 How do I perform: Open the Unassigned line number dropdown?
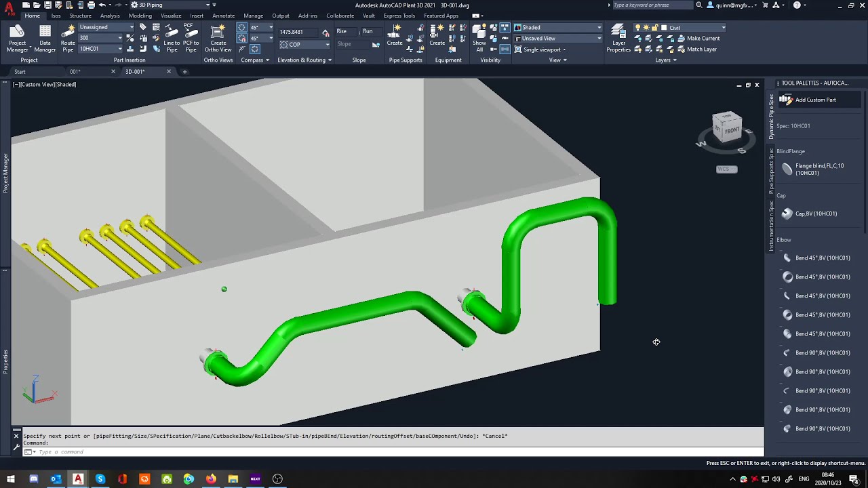106,28
